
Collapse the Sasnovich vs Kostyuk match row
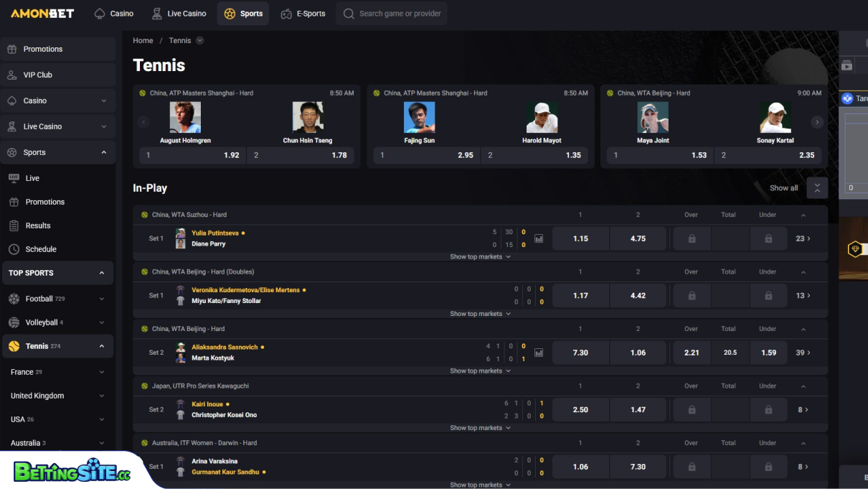click(803, 328)
